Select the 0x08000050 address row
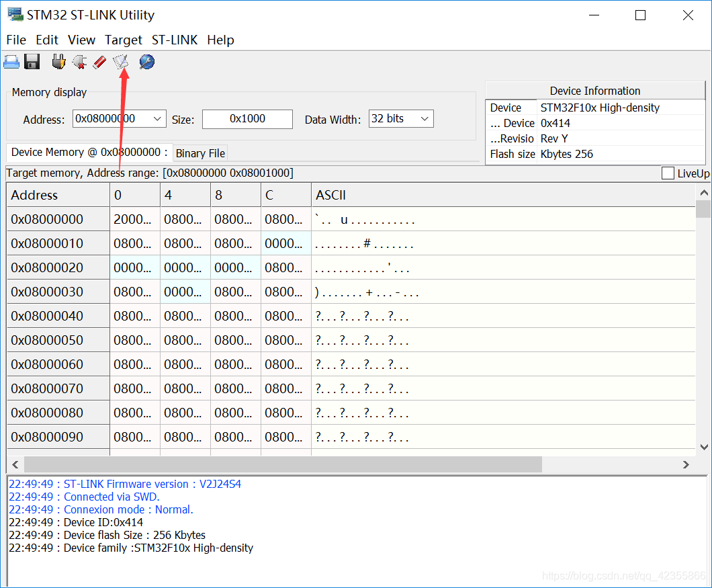 click(58, 340)
